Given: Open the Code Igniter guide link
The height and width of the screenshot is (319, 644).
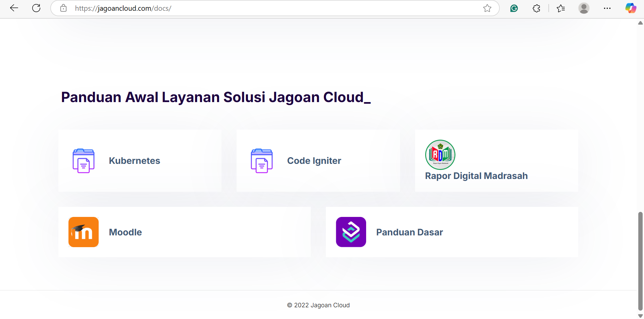Looking at the screenshot, I should click(x=314, y=161).
